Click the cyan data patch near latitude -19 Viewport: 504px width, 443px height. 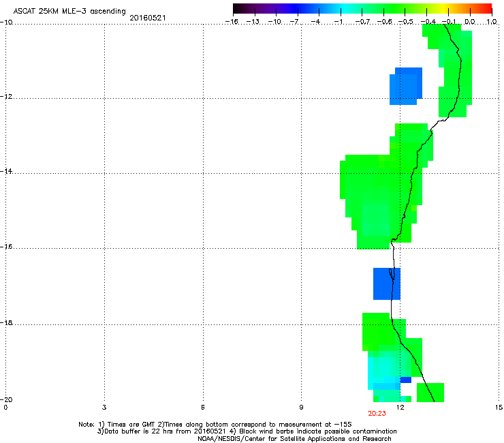point(383,373)
